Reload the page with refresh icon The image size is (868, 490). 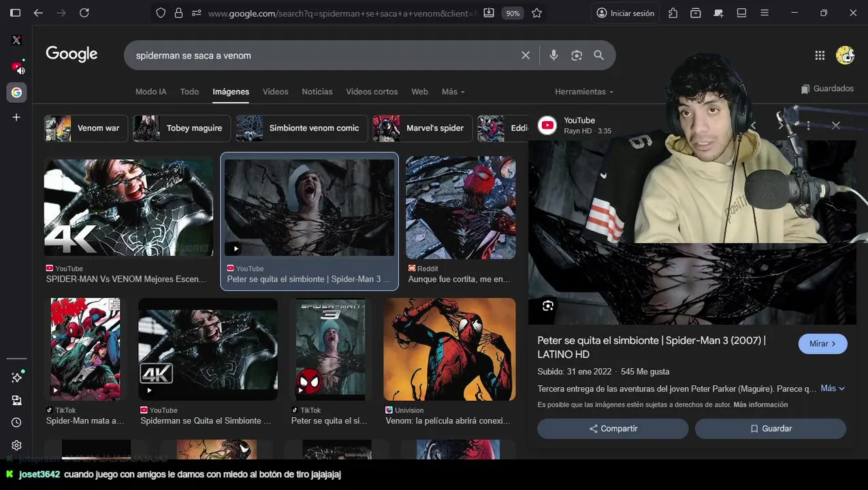point(84,13)
